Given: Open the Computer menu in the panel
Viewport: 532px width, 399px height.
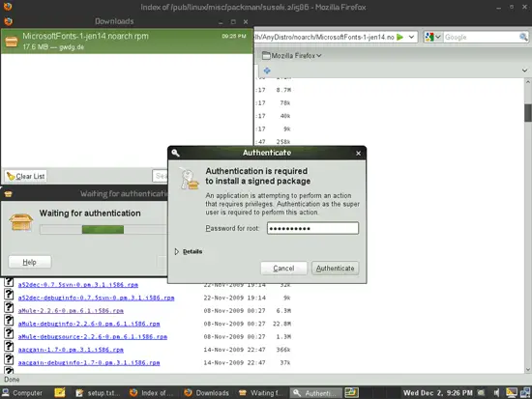Looking at the screenshot, I should click(x=22, y=393).
